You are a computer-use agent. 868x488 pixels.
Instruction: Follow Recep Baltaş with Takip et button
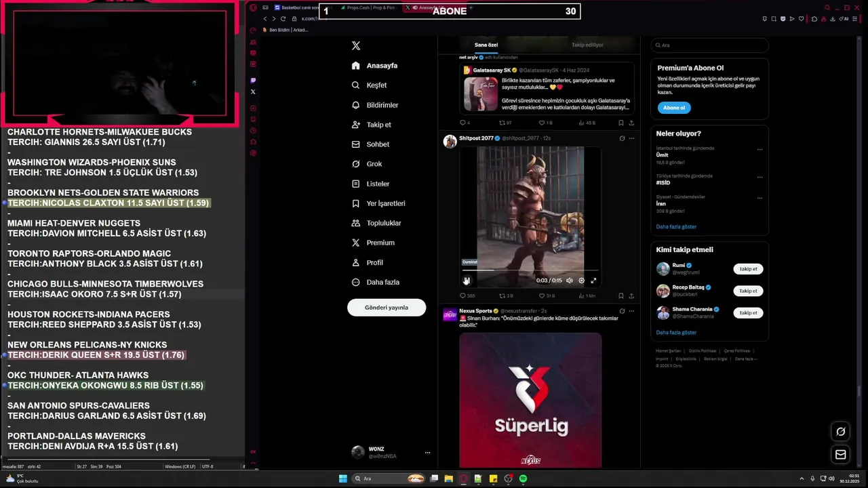748,291
